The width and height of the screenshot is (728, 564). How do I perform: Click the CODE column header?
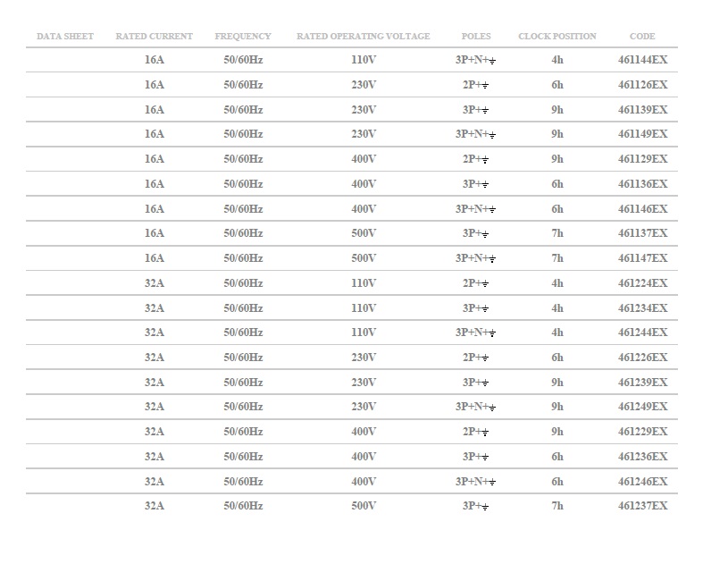pos(642,37)
